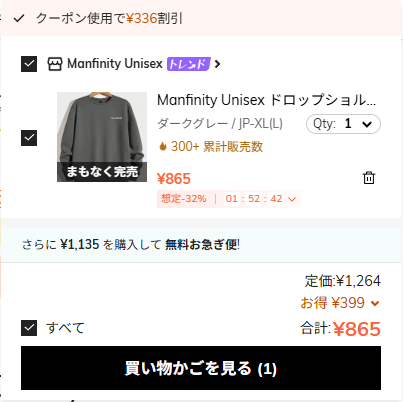The width and height of the screenshot is (403, 402).
Task: Click the gray sweatshirt product thumbnail
Action: tap(102, 137)
